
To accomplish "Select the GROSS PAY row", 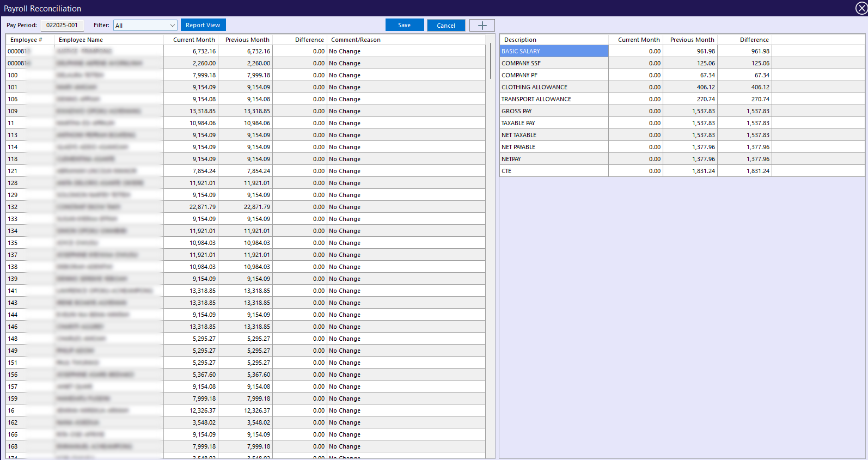I will click(553, 111).
